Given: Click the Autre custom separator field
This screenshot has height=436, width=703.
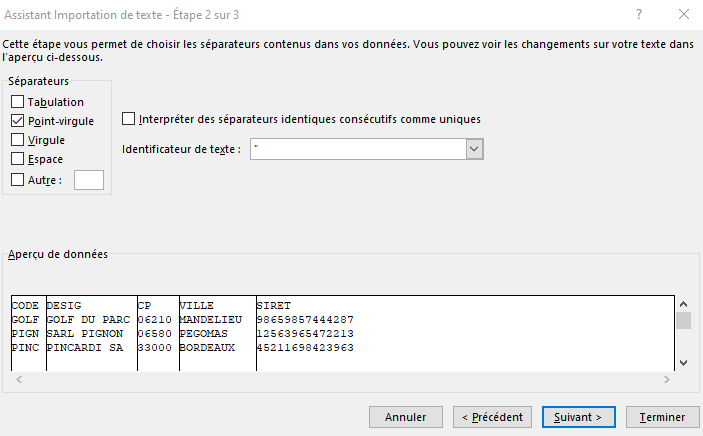Looking at the screenshot, I should 89,180.
